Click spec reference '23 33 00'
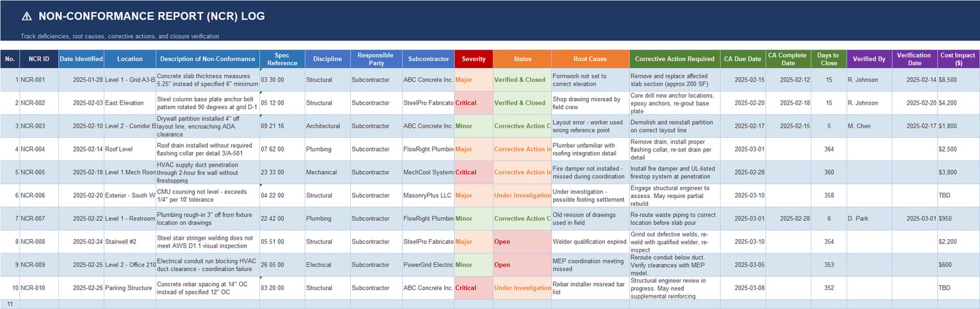Image resolution: width=980 pixels, height=309 pixels. tap(282, 172)
